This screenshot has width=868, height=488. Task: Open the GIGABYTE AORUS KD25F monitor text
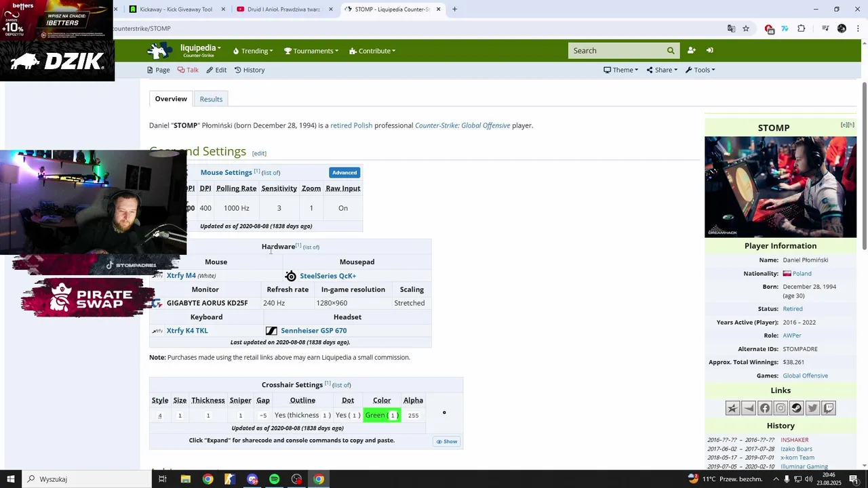coord(207,303)
